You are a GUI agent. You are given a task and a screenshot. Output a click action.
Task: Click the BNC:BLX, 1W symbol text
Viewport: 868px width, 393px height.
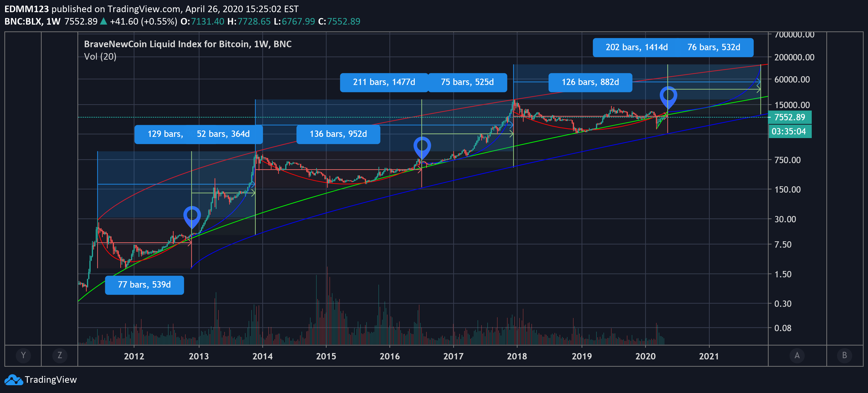click(32, 22)
